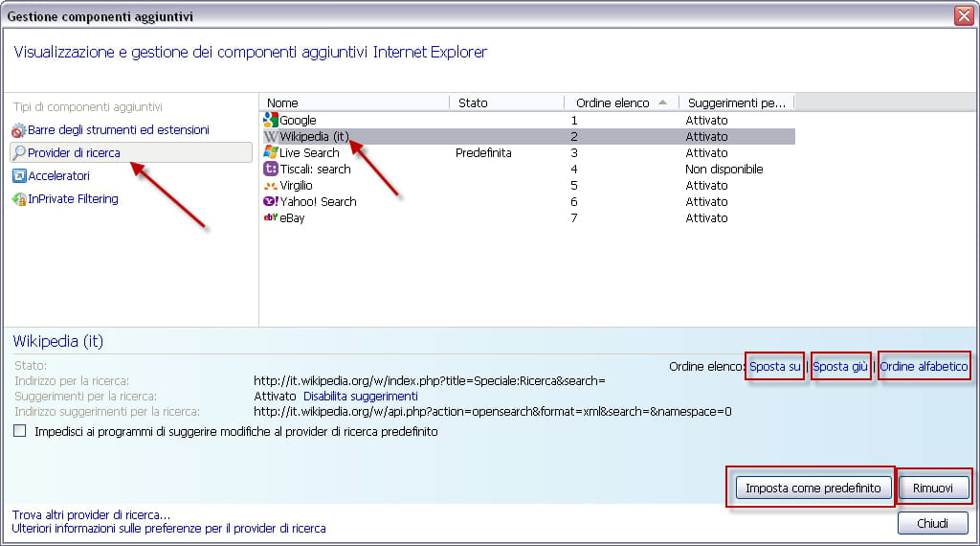Click the toolbars and extensions gear icon
The image size is (980, 546).
pos(19,130)
